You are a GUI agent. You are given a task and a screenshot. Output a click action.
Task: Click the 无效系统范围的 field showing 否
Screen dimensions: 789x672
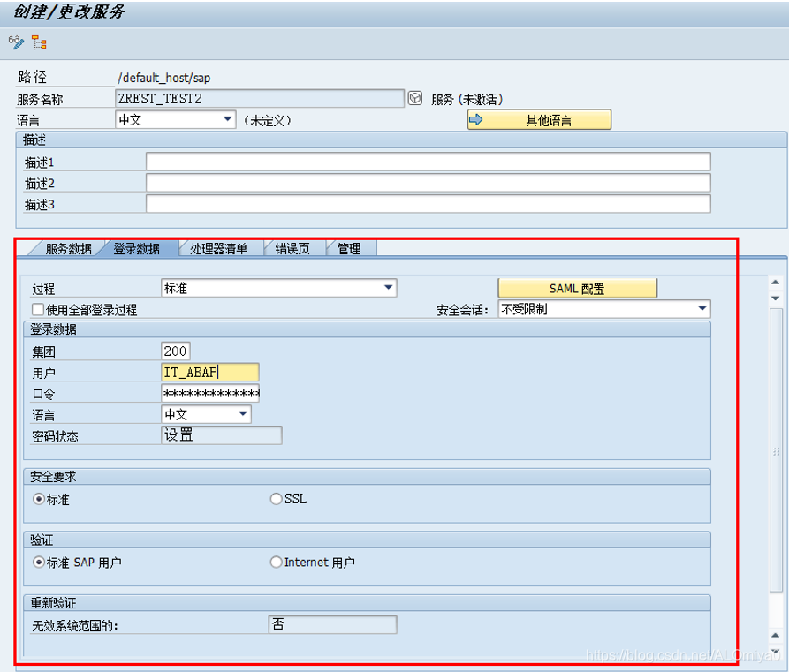[x=332, y=624]
